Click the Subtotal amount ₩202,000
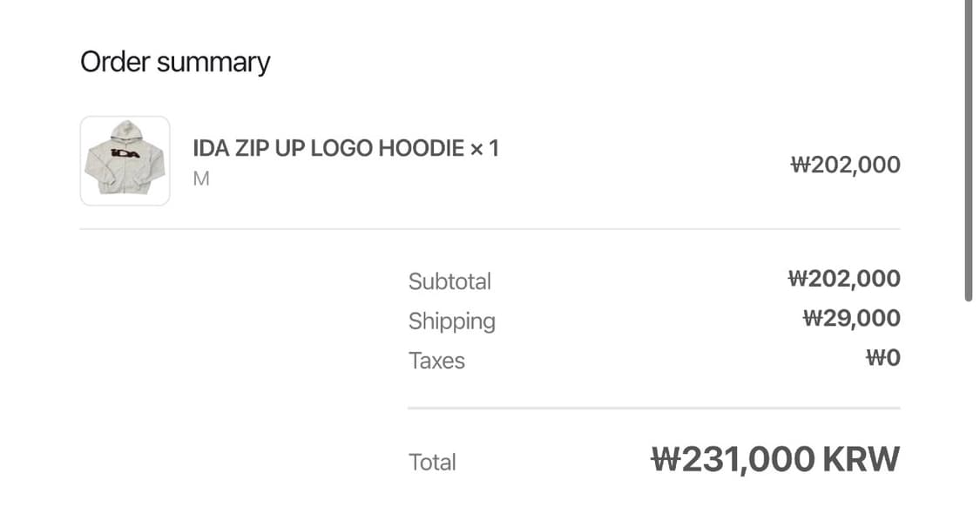Image resolution: width=980 pixels, height=527 pixels. click(x=843, y=279)
